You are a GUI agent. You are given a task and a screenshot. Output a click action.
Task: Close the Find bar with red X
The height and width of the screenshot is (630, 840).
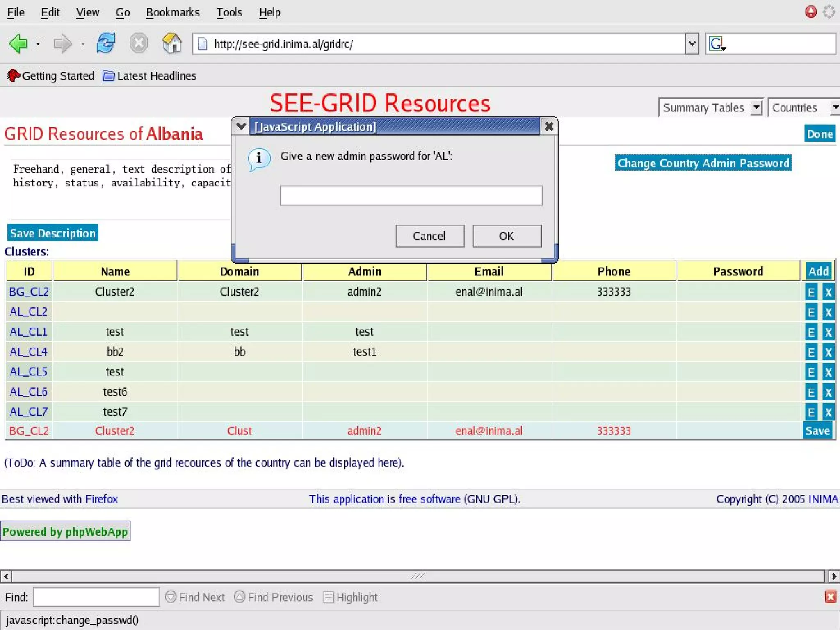(x=830, y=597)
